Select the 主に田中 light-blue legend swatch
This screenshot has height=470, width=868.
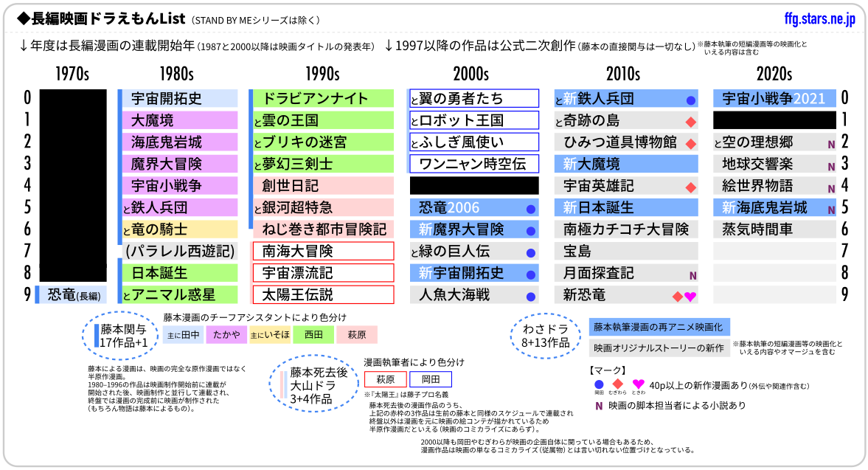(183, 335)
